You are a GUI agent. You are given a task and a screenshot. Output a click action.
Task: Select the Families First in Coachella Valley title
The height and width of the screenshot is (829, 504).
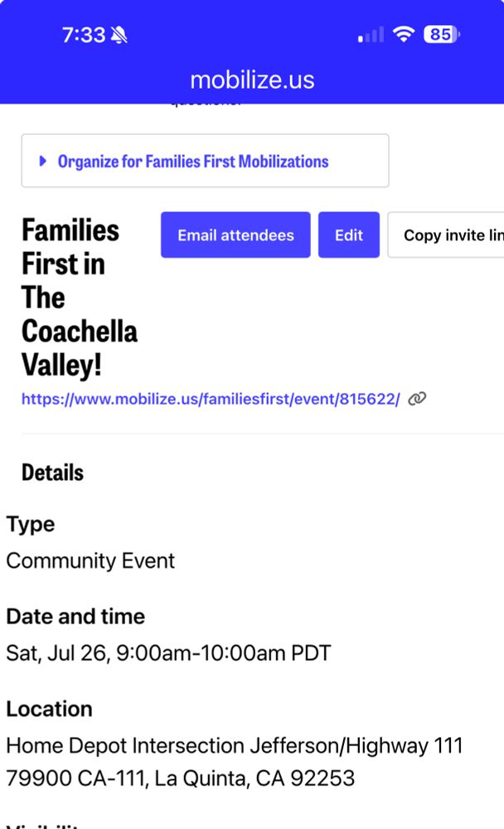(x=79, y=297)
